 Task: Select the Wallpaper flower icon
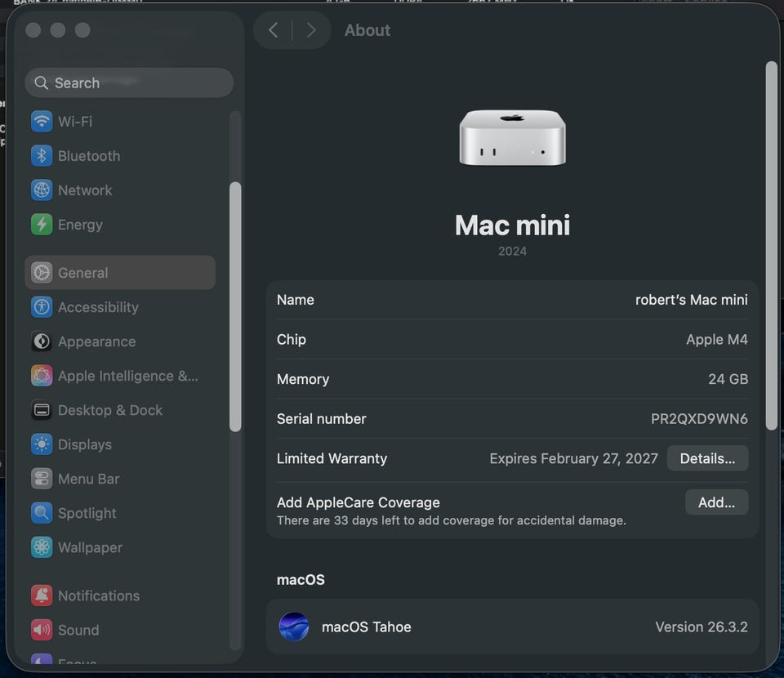(42, 547)
